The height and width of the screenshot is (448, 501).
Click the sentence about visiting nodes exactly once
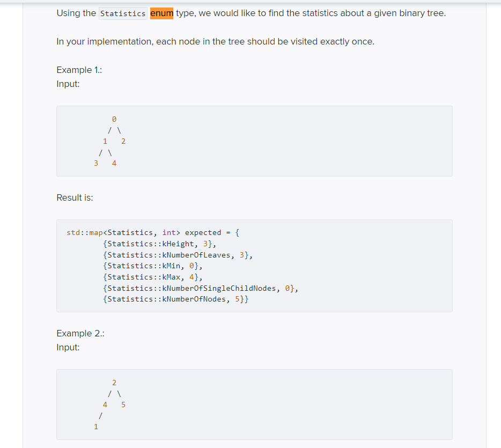tap(215, 41)
